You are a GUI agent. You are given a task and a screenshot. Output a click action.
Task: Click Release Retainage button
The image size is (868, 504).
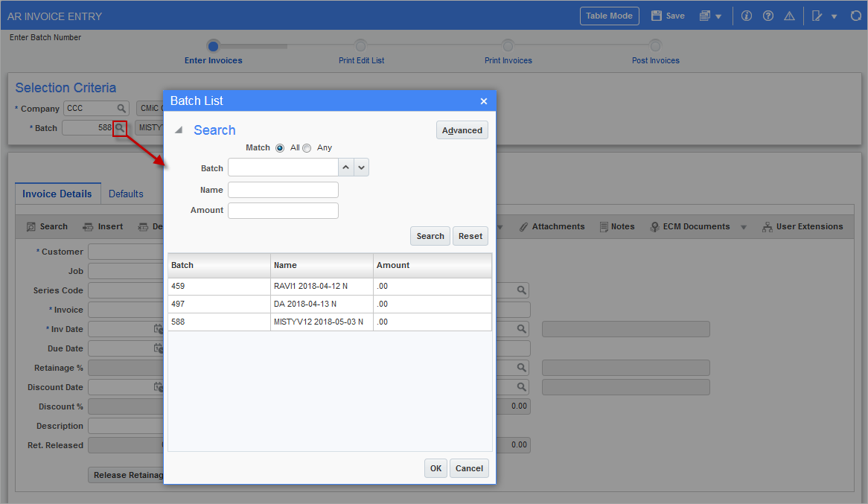[x=127, y=475]
